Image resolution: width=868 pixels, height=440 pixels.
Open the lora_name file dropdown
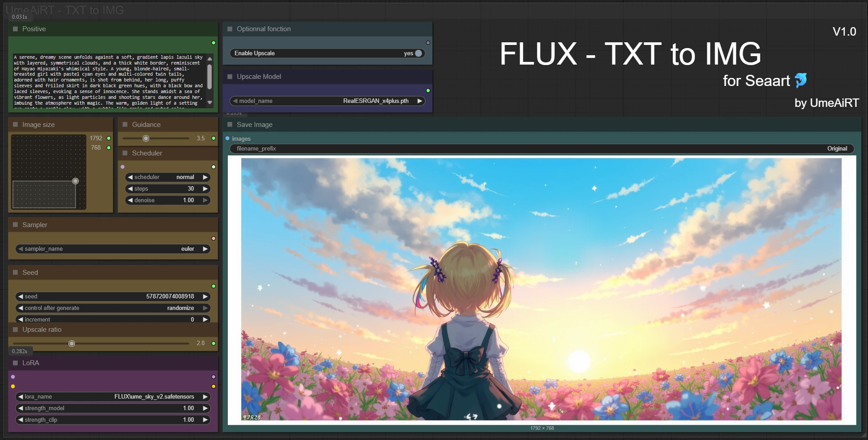pos(113,397)
